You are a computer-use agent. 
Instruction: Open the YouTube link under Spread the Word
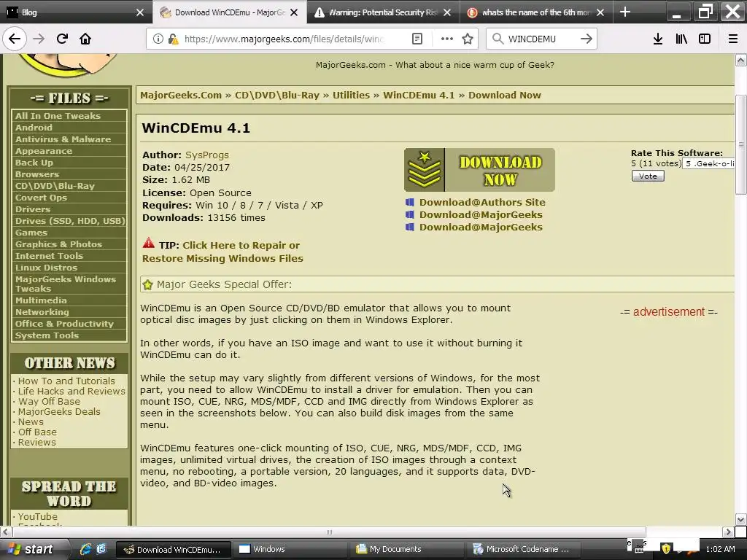point(38,516)
